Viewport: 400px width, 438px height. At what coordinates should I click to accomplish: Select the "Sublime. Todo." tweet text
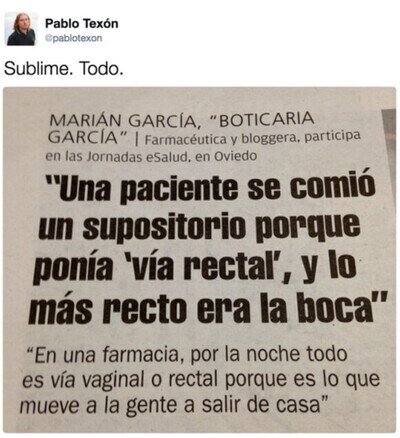tap(64, 69)
